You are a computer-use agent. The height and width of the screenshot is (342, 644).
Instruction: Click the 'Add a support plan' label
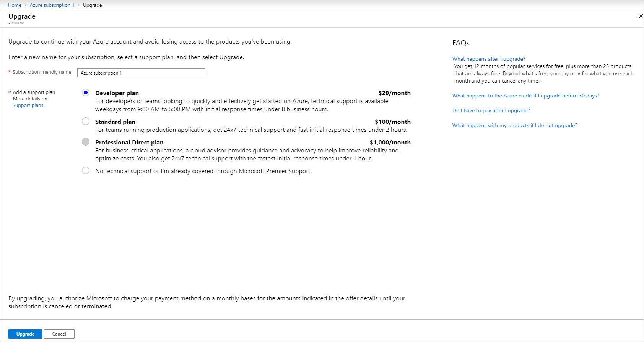pos(34,92)
